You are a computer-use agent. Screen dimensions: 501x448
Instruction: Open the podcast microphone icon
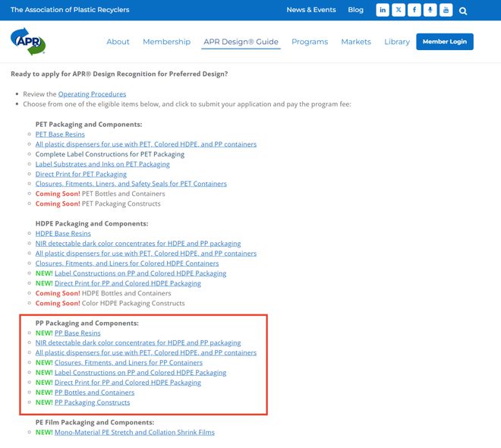[430, 10]
